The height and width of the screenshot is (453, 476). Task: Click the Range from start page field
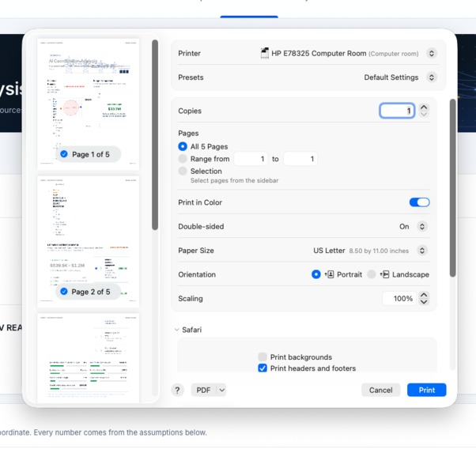point(251,159)
